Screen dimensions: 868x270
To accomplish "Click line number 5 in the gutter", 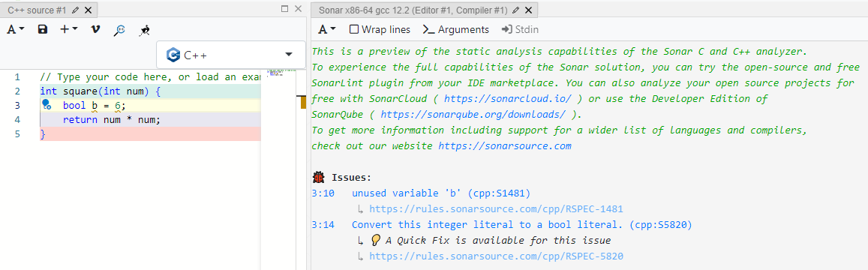I will (18, 134).
